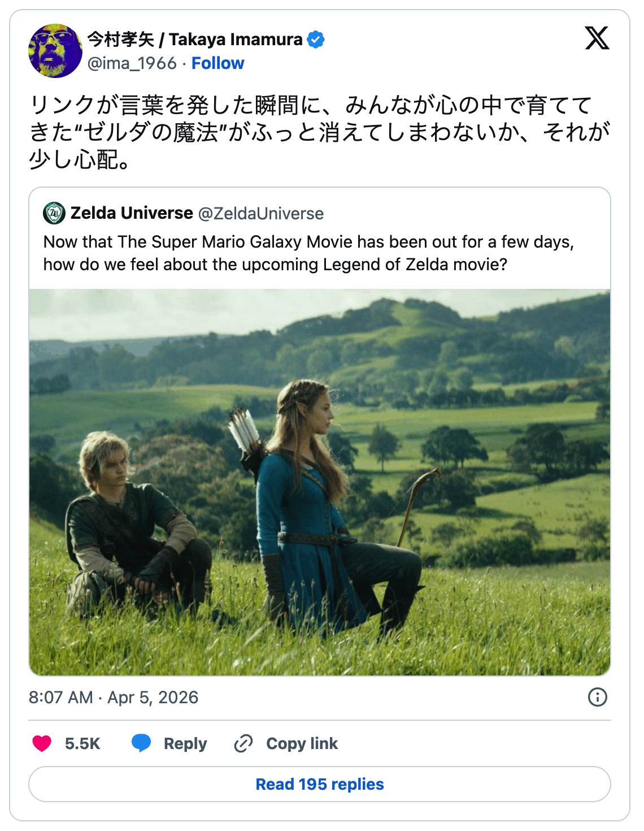Image resolution: width=644 pixels, height=831 pixels.
Task: Click the Copy link text
Action: pos(302,743)
